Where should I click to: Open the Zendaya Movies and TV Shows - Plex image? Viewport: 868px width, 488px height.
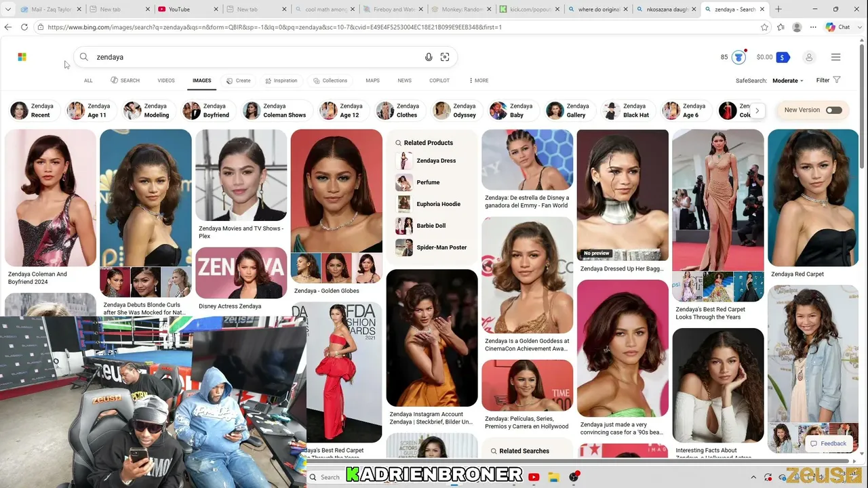coord(241,175)
